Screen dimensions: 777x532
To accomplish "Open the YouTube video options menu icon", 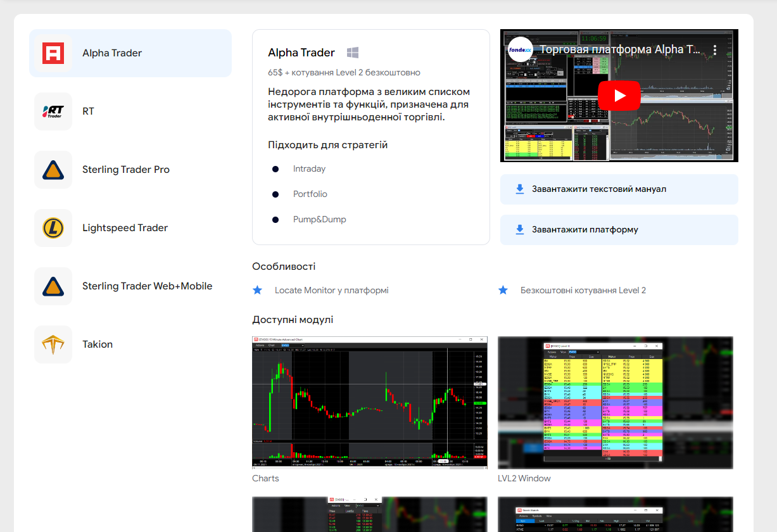I will point(715,49).
